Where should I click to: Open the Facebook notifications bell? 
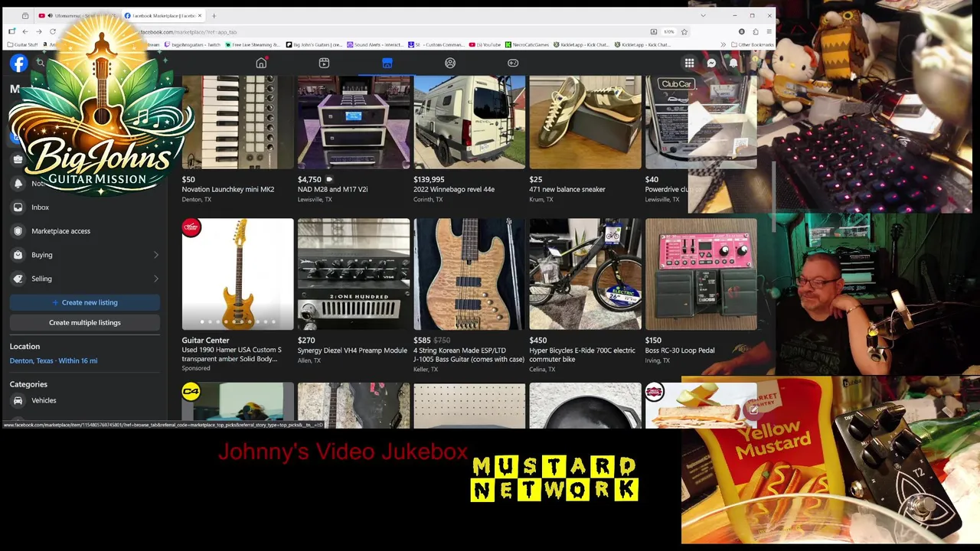(733, 63)
